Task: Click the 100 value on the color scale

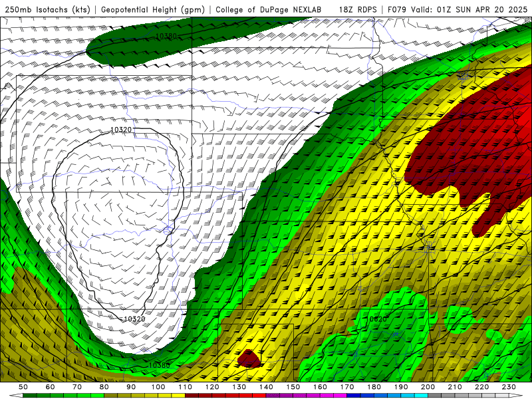Action: click(158, 387)
